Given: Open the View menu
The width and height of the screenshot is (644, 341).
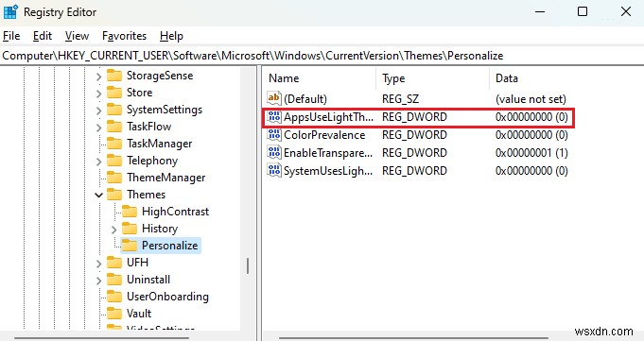Looking at the screenshot, I should (x=77, y=36).
